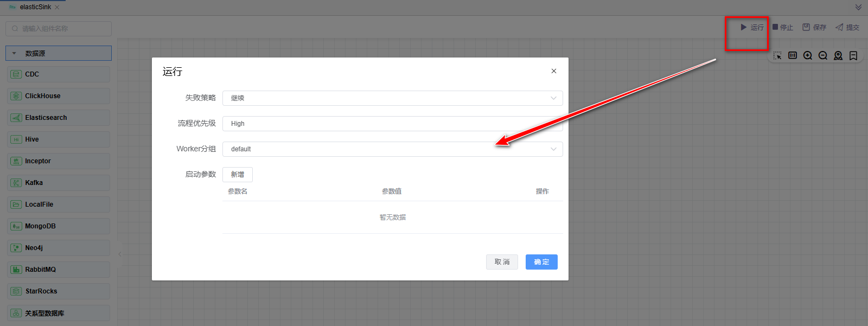
Task: Select the Elasticsearch component icon
Action: (x=16, y=118)
